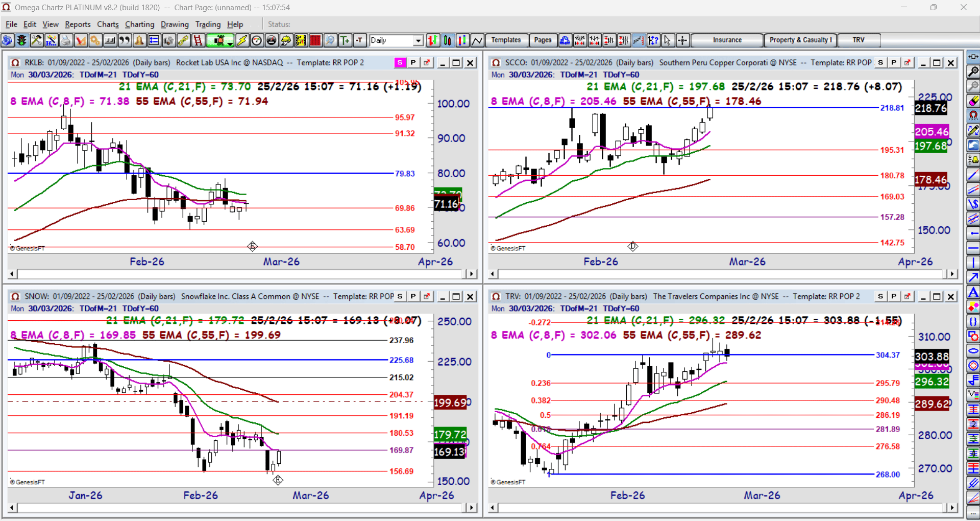980x521 pixels.
Task: Select the crosshair cursor tool
Action: point(682,40)
